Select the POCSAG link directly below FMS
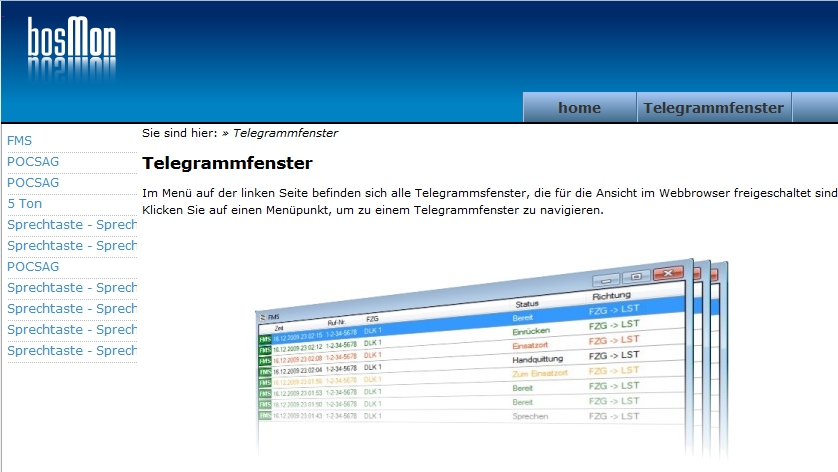This screenshot has width=838, height=472. [x=33, y=161]
